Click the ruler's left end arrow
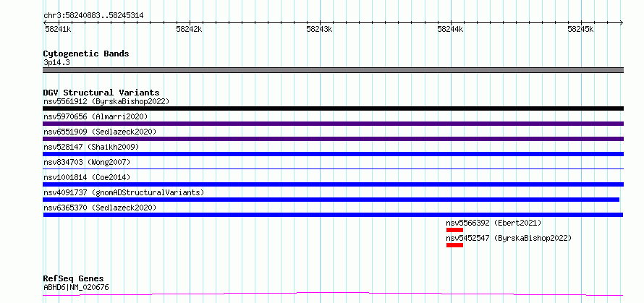 click(45, 22)
